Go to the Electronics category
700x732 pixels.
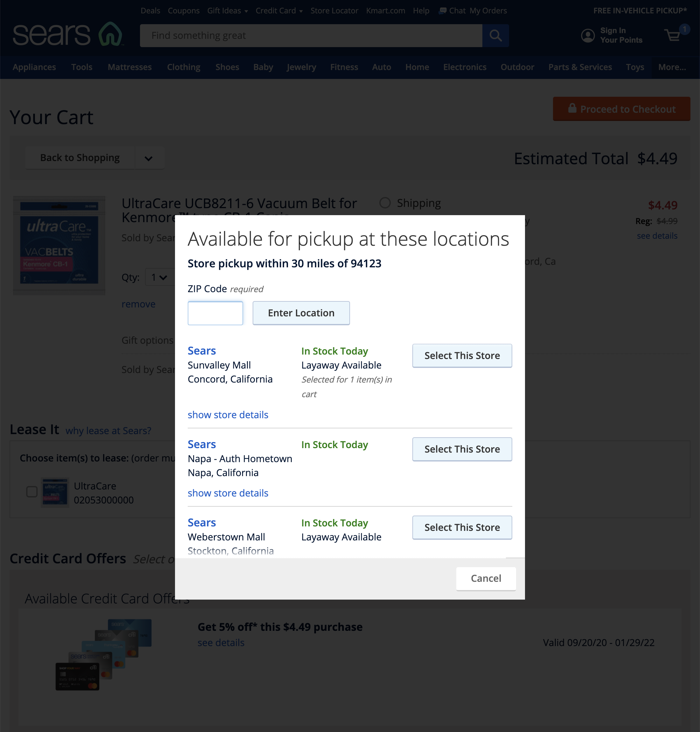click(x=465, y=67)
